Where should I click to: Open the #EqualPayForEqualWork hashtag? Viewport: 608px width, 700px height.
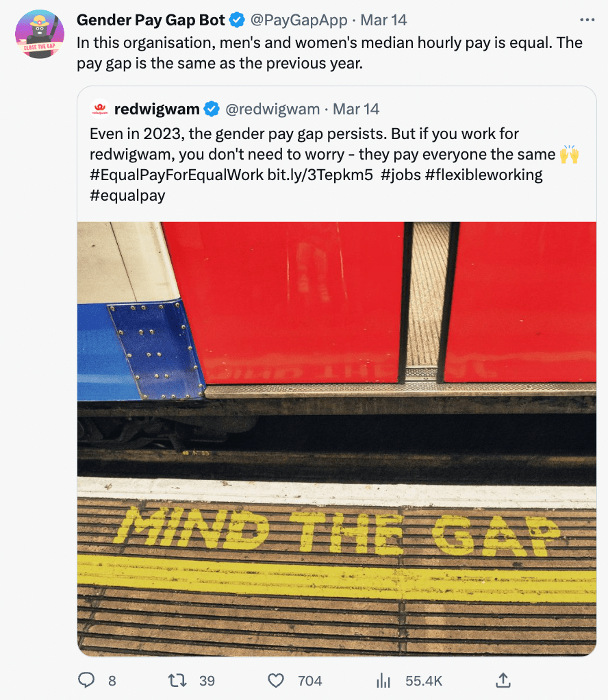177,175
